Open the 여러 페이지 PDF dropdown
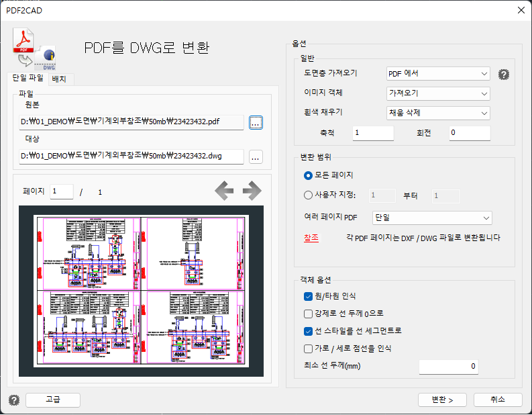This screenshot has width=532, height=415. click(x=432, y=218)
